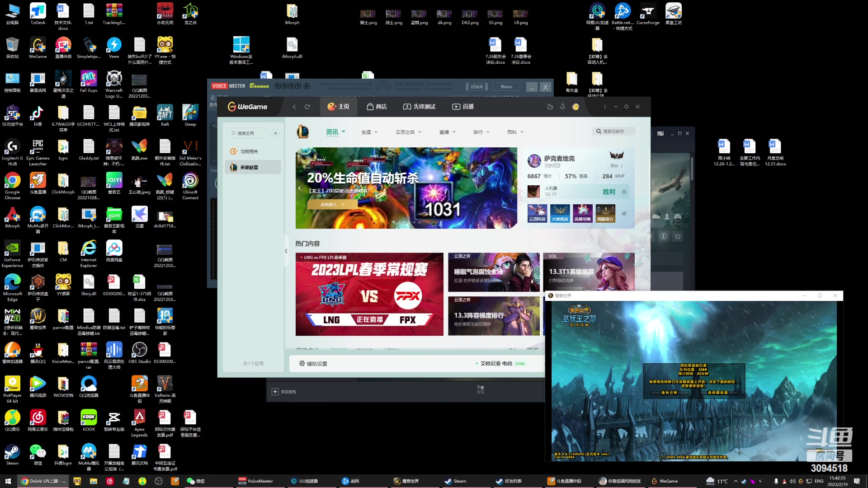This screenshot has height=488, width=868.
Task: Open the taskbar notification center icon
Action: click(x=857, y=481)
